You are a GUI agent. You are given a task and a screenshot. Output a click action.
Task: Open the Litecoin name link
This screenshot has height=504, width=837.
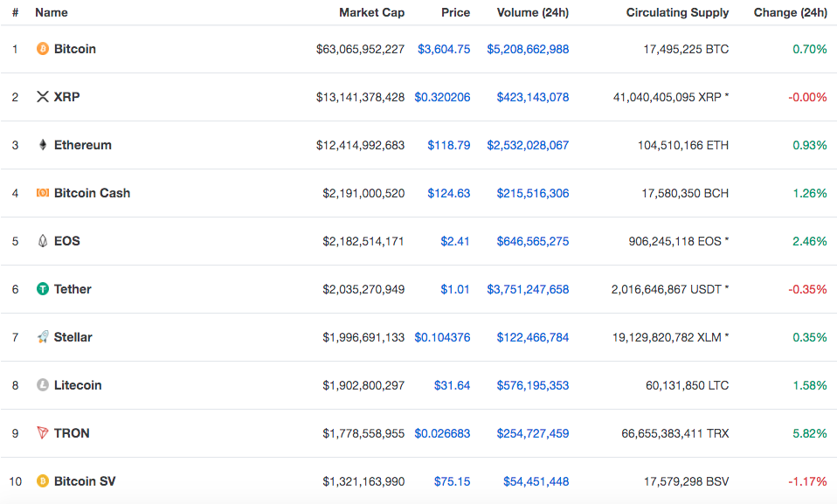click(x=78, y=385)
